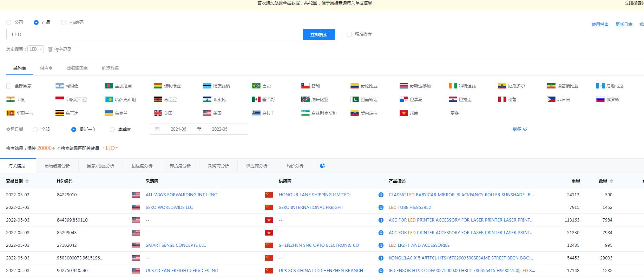Open 市场趋势分析 tab
The width and height of the screenshot is (644, 277).
point(57,166)
